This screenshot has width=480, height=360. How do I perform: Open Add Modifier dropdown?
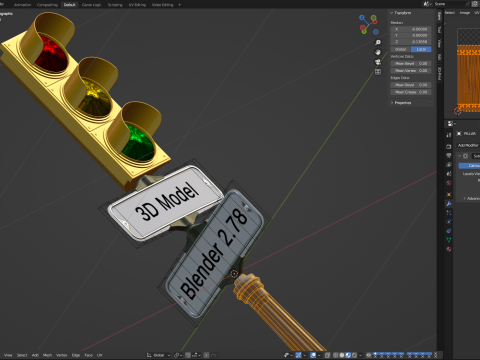tap(468, 145)
